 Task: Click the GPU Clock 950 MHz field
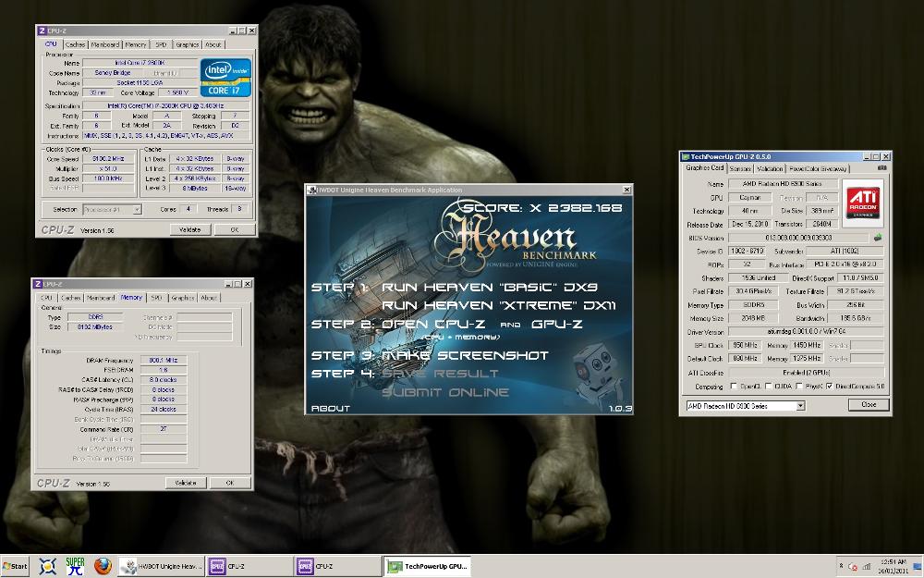click(x=746, y=345)
